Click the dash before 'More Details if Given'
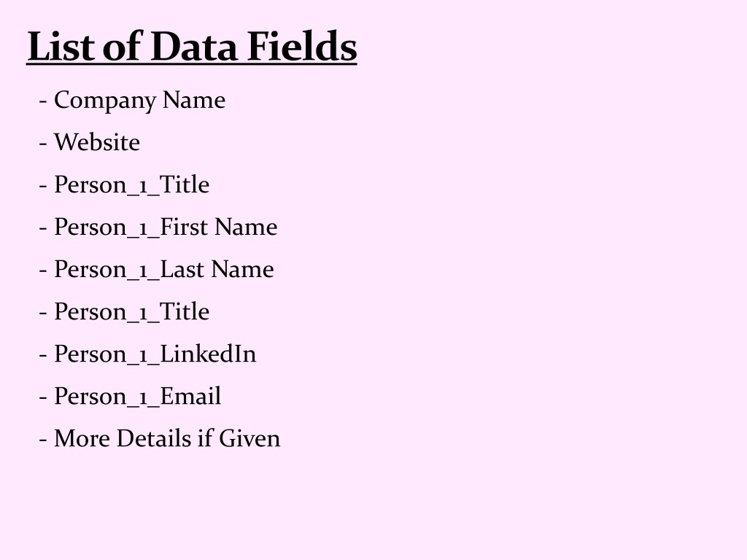Screen dimensions: 747x560 click(x=43, y=440)
